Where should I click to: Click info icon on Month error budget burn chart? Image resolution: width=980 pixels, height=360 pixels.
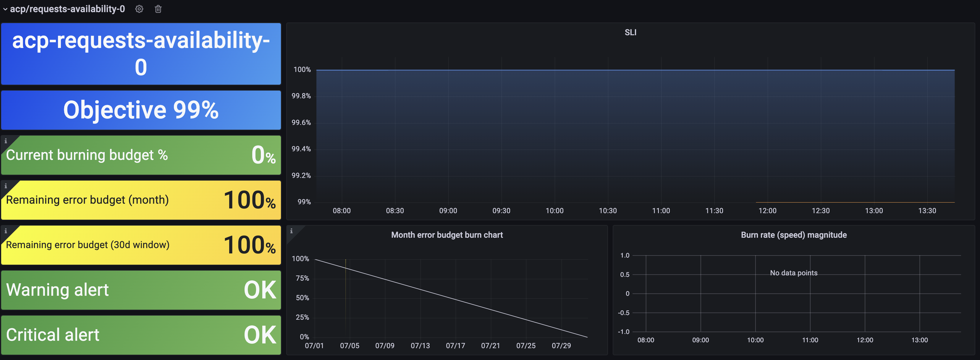291,231
